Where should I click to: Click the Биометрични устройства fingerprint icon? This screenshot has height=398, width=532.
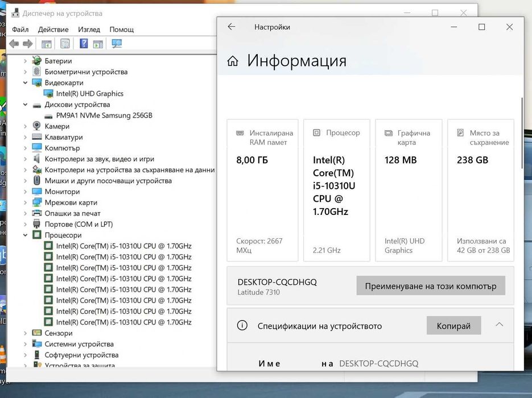(x=36, y=72)
